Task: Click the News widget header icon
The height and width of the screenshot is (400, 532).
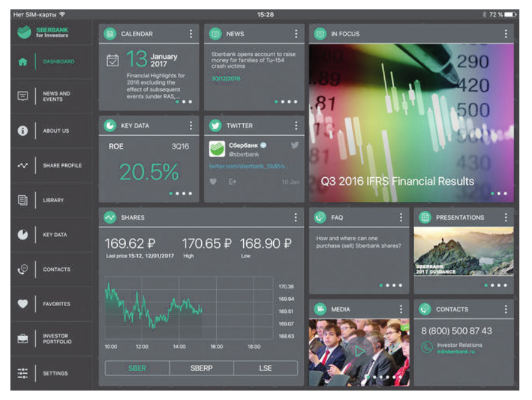Action: [215, 34]
